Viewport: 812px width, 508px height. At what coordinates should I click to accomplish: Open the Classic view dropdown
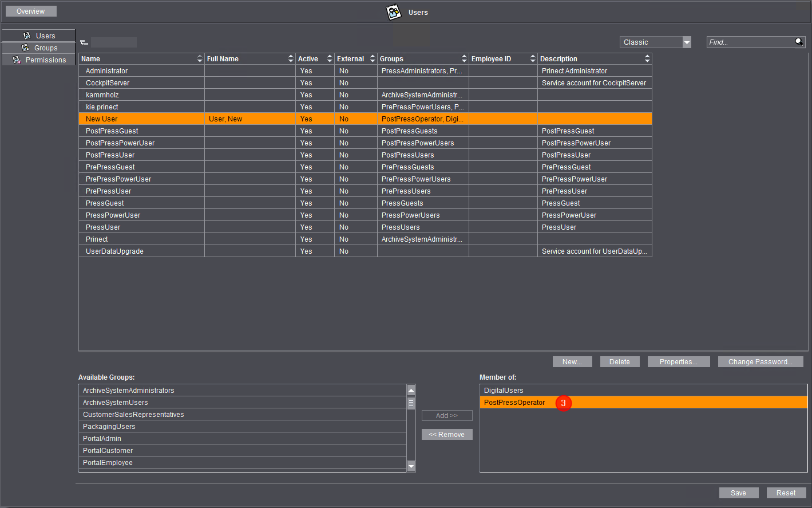[687, 42]
